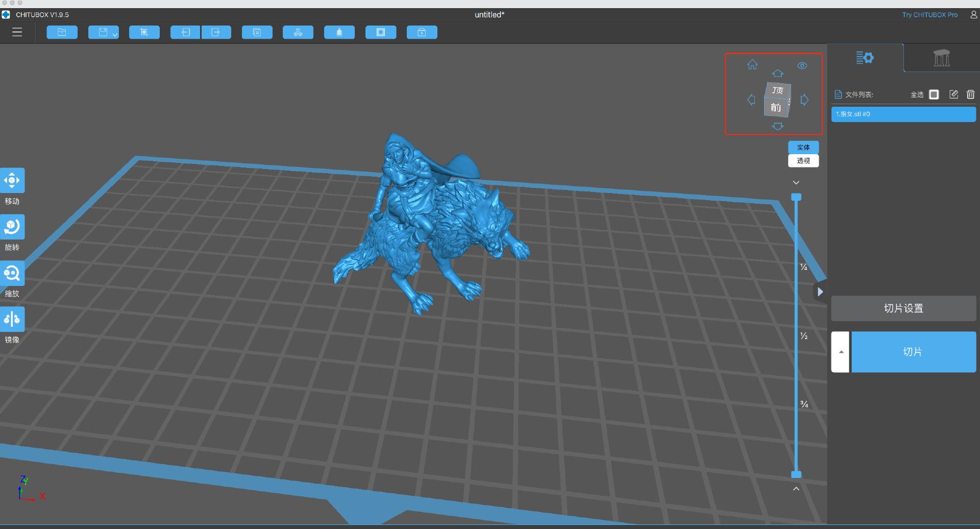Open 切片设置 (slice settings)
980x529 pixels.
(903, 308)
